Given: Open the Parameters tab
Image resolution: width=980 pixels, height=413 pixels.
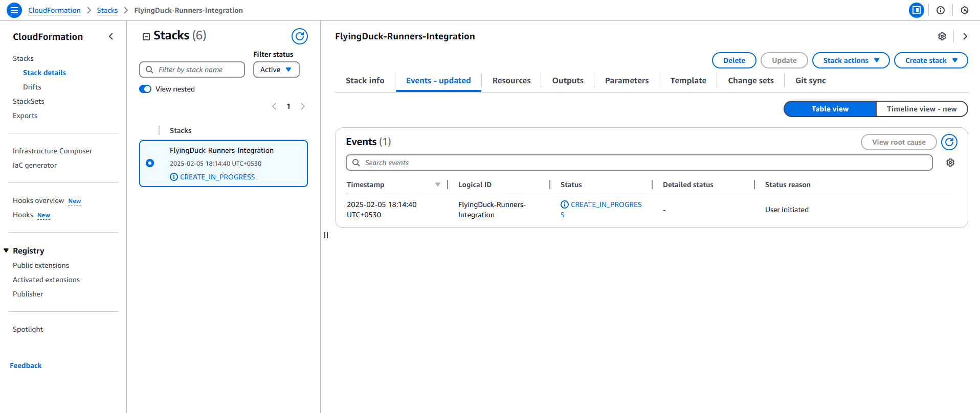Looking at the screenshot, I should click(627, 81).
